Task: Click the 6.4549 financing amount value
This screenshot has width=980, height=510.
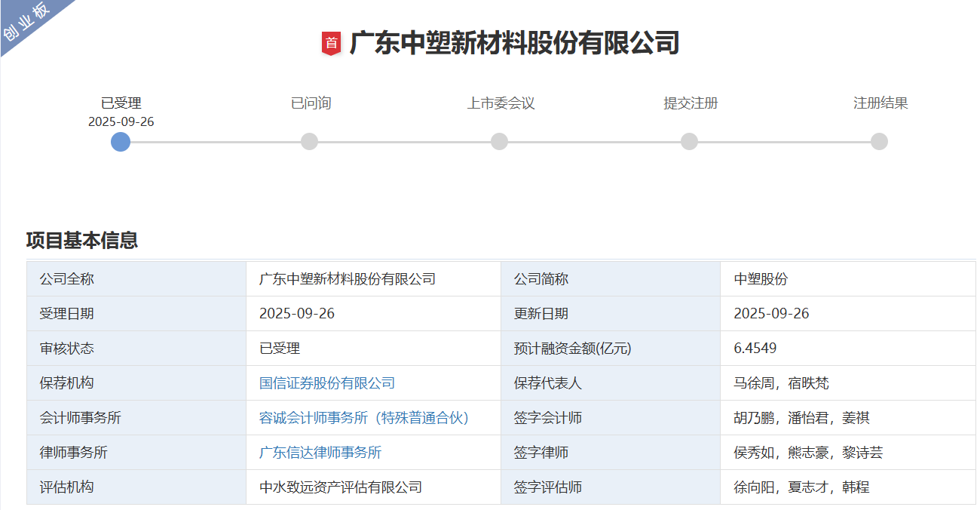Action: tap(755, 349)
